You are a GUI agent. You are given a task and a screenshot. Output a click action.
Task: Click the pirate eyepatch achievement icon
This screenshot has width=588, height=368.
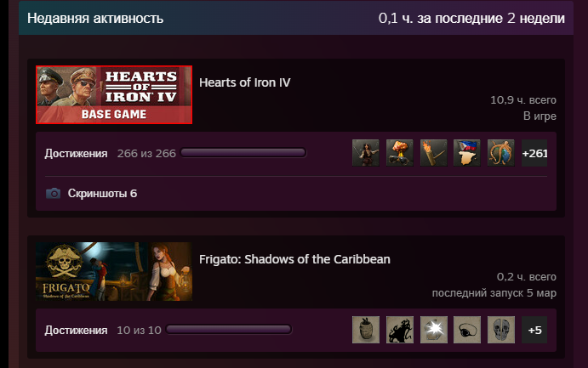467,330
